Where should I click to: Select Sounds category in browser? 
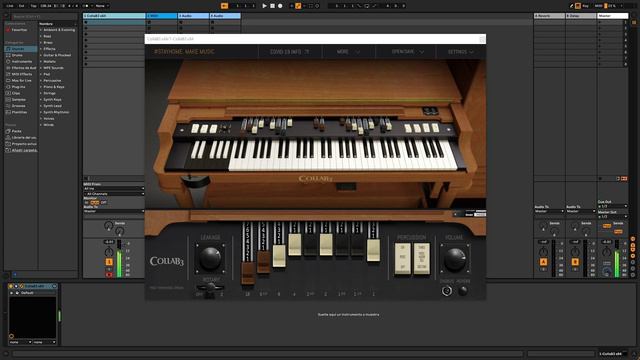(x=20, y=49)
